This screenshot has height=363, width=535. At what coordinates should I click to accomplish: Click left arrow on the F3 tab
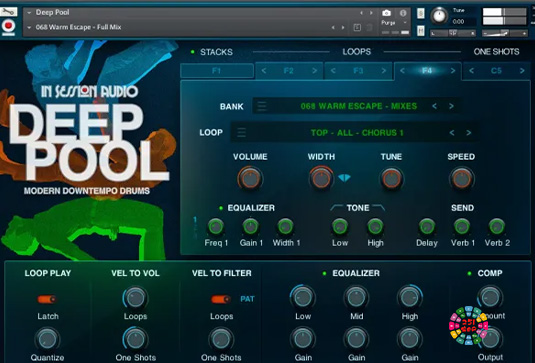pyautogui.click(x=333, y=71)
